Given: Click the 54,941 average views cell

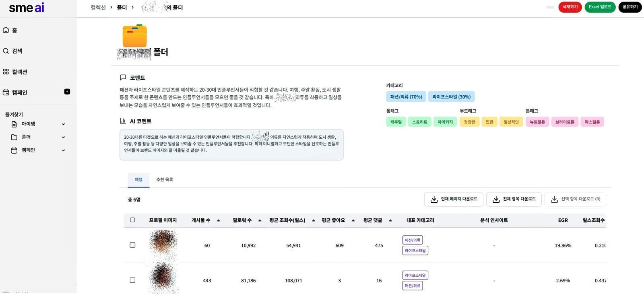Looking at the screenshot, I should pos(293,245).
